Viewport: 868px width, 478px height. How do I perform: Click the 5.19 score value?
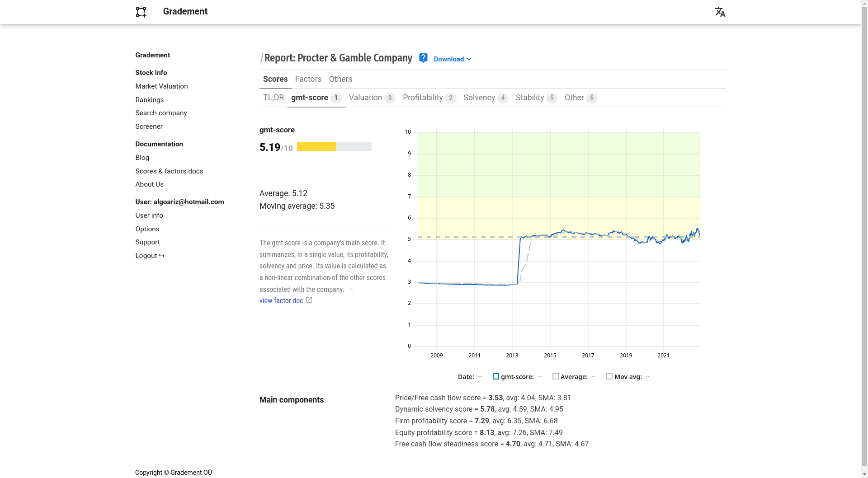270,147
